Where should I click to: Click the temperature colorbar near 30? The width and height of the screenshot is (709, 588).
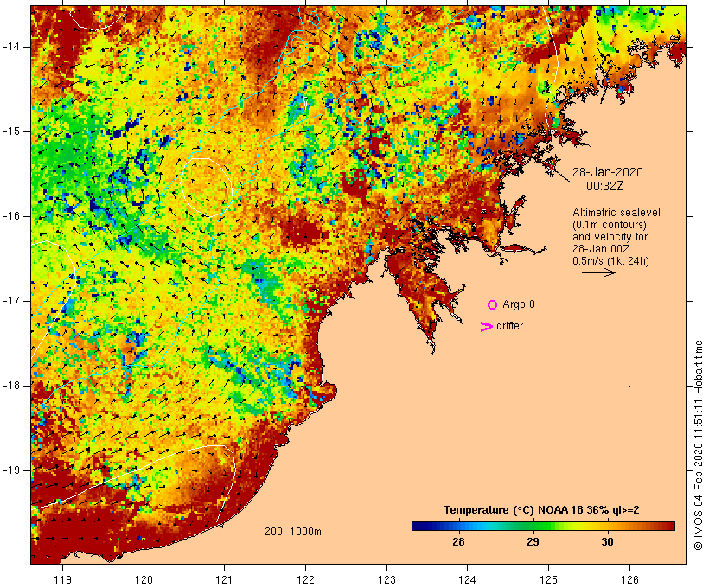[608, 526]
